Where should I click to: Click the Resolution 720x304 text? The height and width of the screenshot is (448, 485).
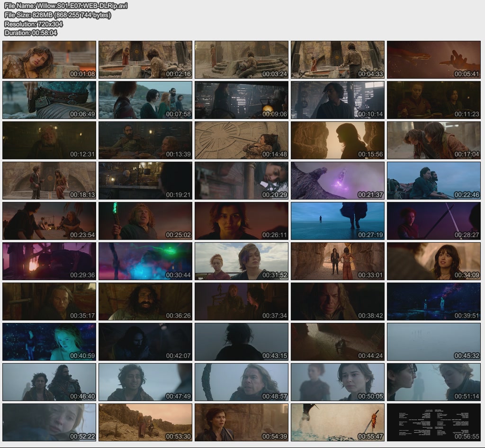[x=34, y=24]
